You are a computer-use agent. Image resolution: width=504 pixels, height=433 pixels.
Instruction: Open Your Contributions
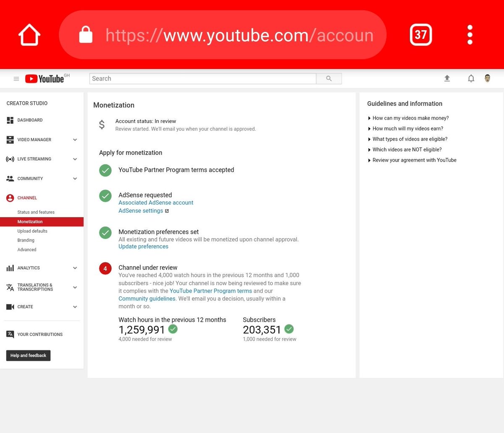40,334
